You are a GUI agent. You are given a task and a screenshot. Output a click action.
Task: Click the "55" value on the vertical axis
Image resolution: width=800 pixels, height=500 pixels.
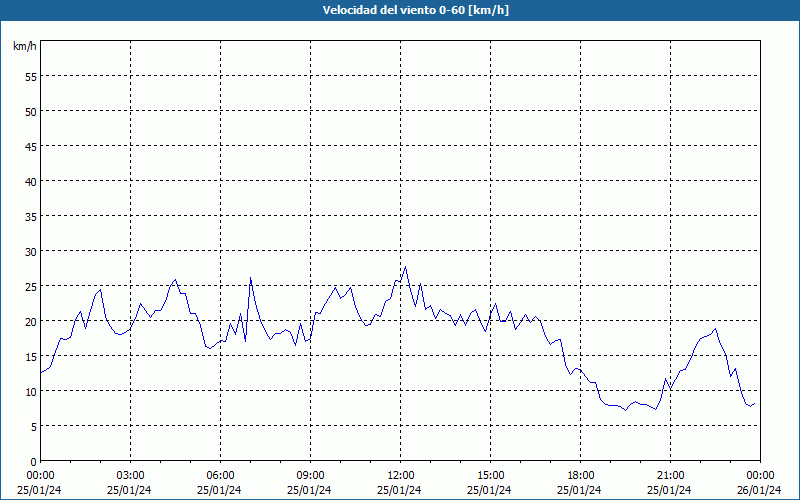(x=31, y=77)
